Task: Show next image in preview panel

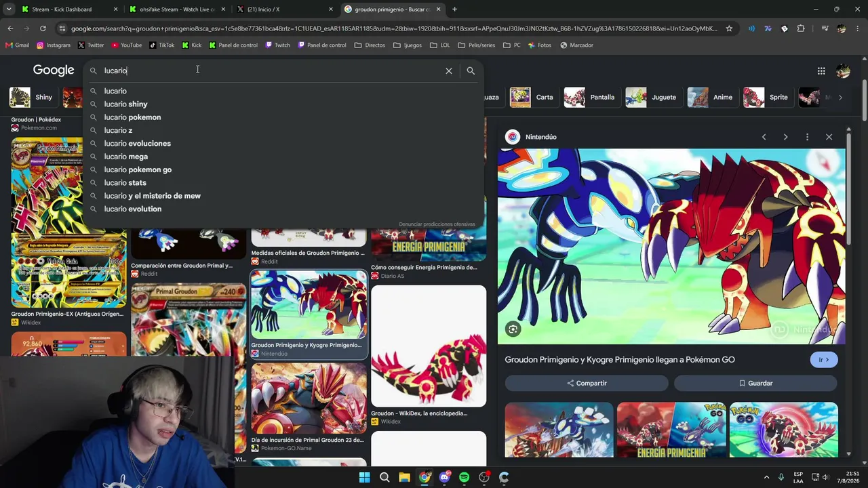Action: pyautogui.click(x=785, y=137)
